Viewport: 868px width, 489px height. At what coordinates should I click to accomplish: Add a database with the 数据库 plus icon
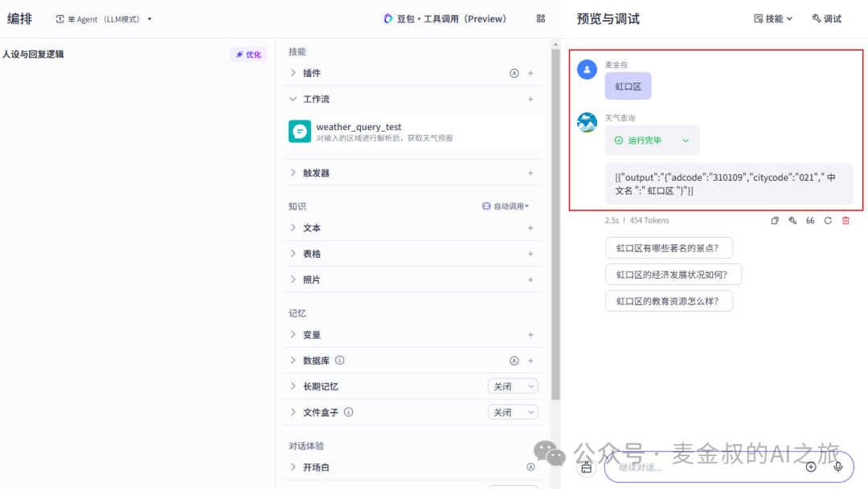point(530,361)
